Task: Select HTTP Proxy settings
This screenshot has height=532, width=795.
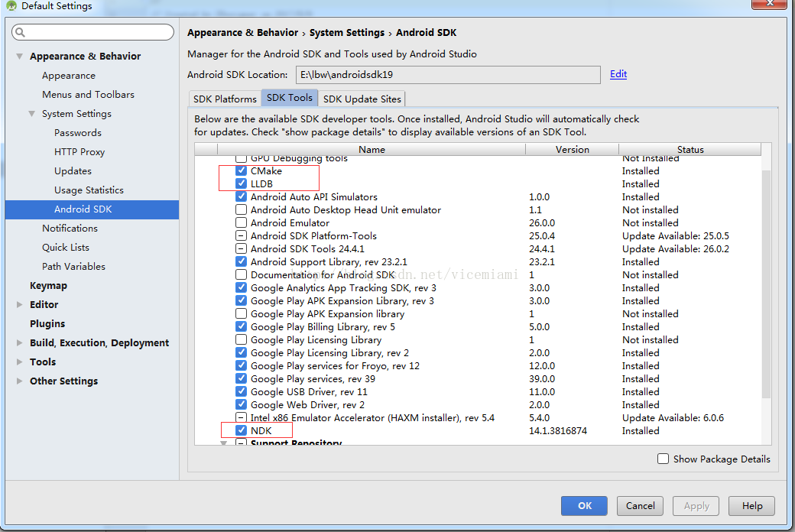Action: (79, 151)
